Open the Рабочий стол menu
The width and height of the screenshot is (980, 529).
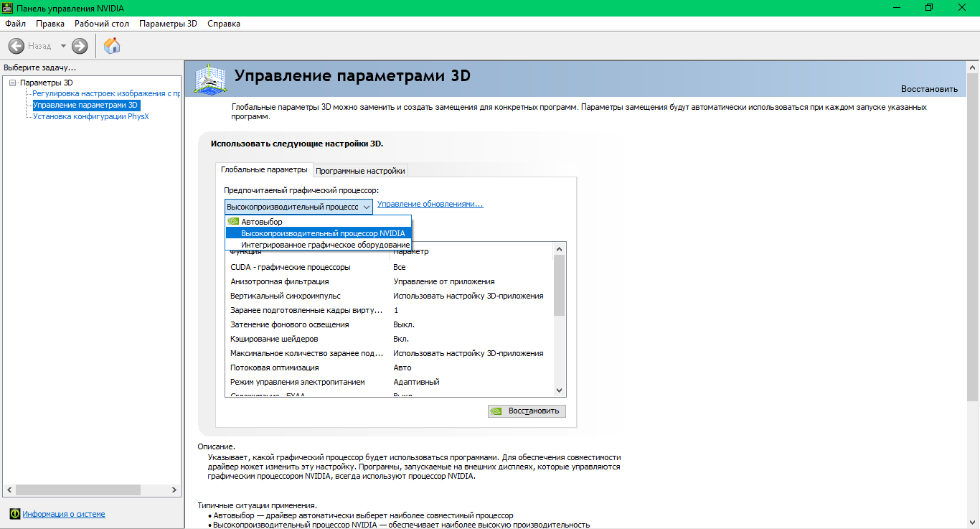102,24
